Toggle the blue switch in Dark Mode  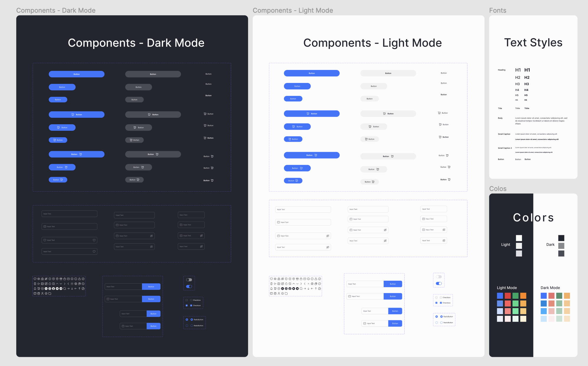189,286
